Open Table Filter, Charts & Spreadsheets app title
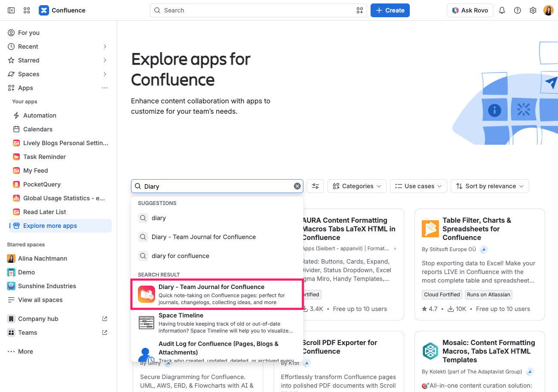Viewport: 558px width, 392px height. click(477, 229)
